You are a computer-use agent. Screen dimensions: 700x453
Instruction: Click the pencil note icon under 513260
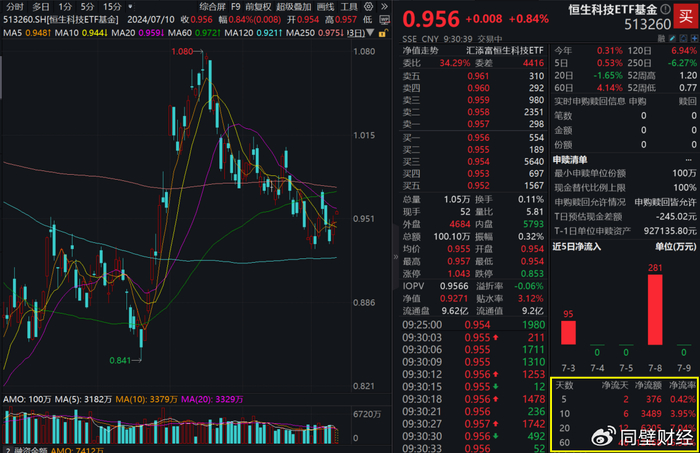(x=673, y=39)
